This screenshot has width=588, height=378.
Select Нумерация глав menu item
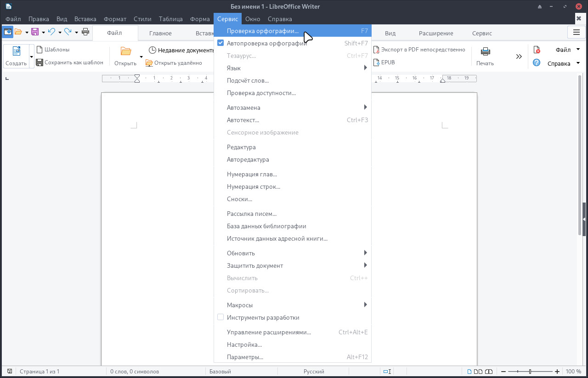click(x=293, y=174)
